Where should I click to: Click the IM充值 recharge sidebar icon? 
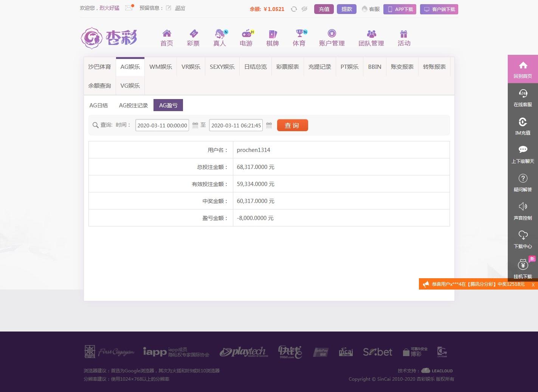(522, 126)
